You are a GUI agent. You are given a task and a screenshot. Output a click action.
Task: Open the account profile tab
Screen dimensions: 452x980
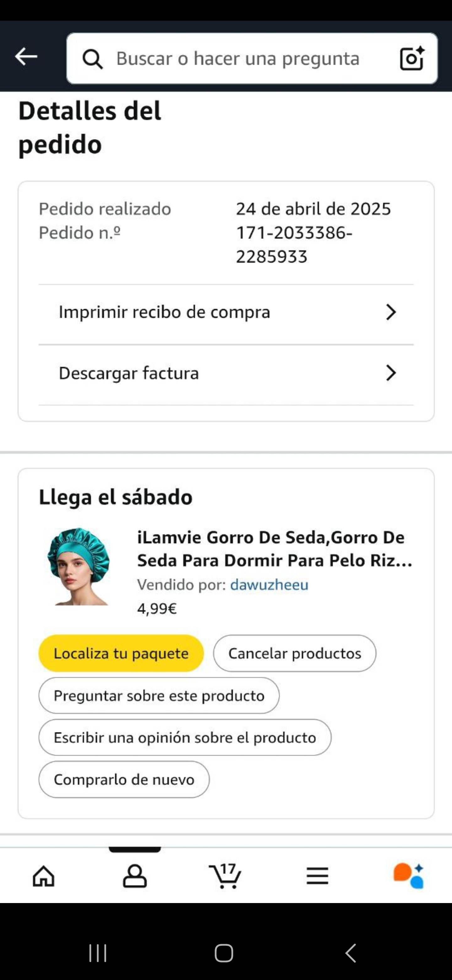point(135,876)
